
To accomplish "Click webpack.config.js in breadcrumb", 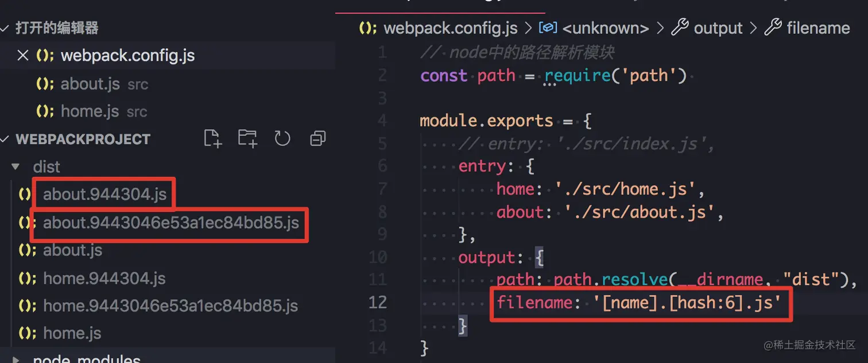I will pyautogui.click(x=451, y=28).
